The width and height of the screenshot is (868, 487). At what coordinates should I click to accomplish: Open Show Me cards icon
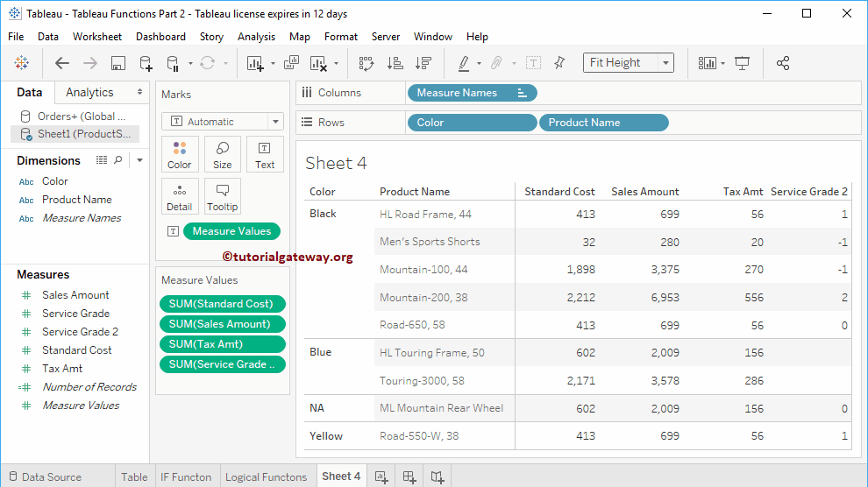pyautogui.click(x=708, y=63)
